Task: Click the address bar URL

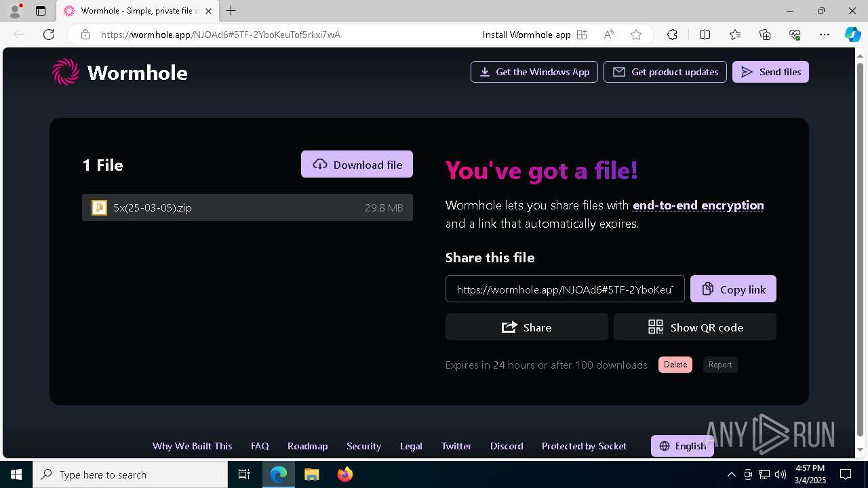Action: click(x=220, y=35)
